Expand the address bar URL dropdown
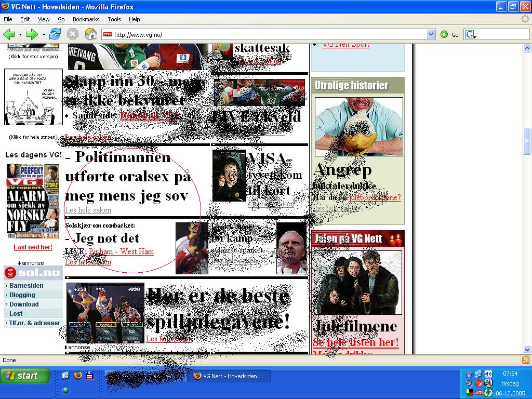This screenshot has height=399, width=532. pos(431,34)
